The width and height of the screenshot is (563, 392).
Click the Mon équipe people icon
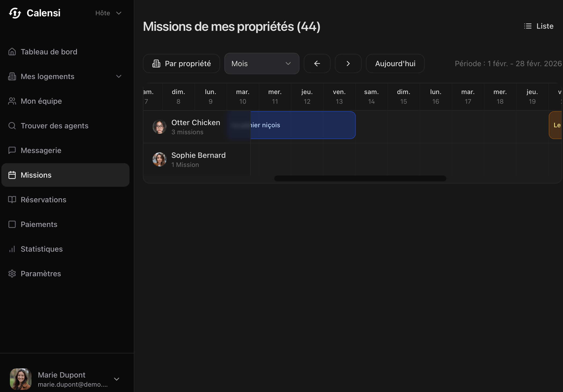(12, 101)
